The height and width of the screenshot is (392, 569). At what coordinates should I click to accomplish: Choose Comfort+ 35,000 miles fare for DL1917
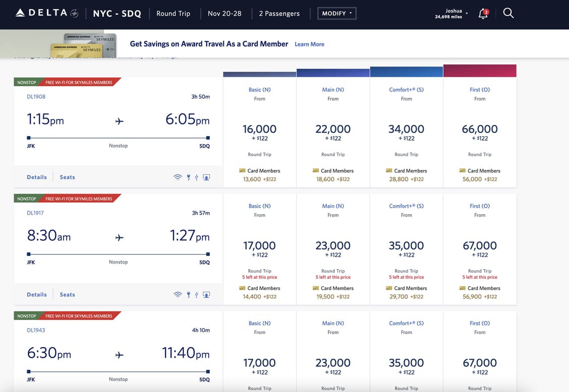(x=406, y=246)
